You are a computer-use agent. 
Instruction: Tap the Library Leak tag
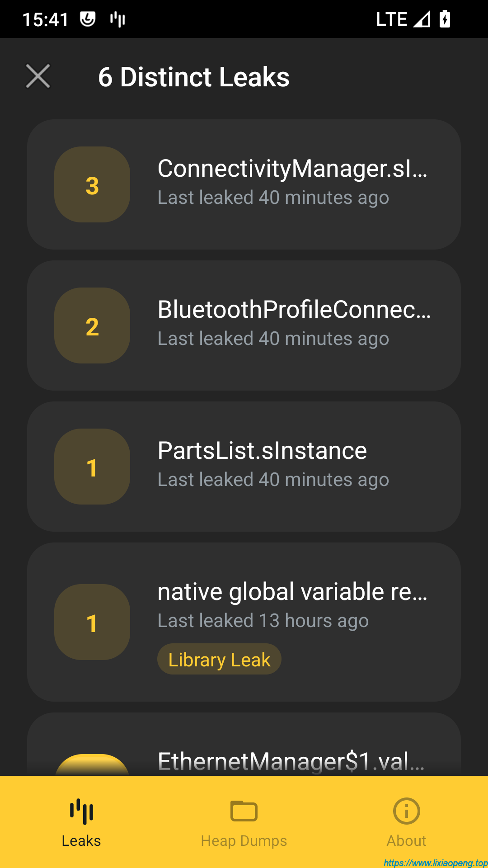coord(219,659)
